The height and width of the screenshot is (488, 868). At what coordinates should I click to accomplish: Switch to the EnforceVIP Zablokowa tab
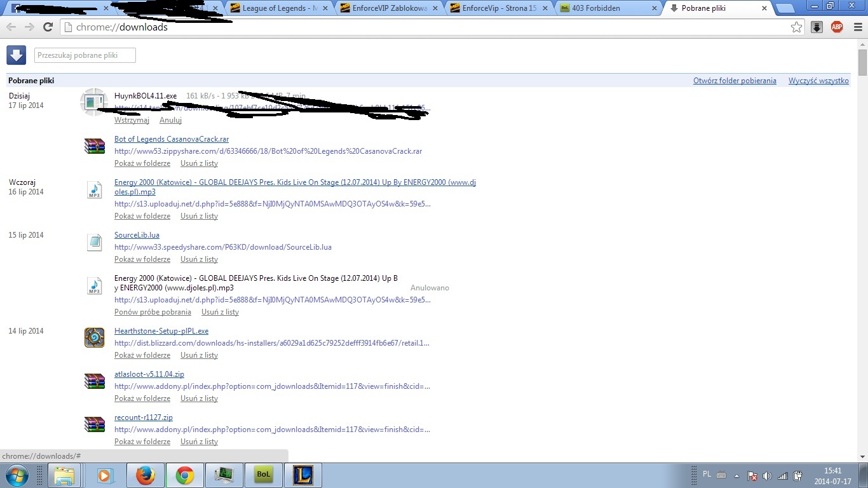pos(389,8)
